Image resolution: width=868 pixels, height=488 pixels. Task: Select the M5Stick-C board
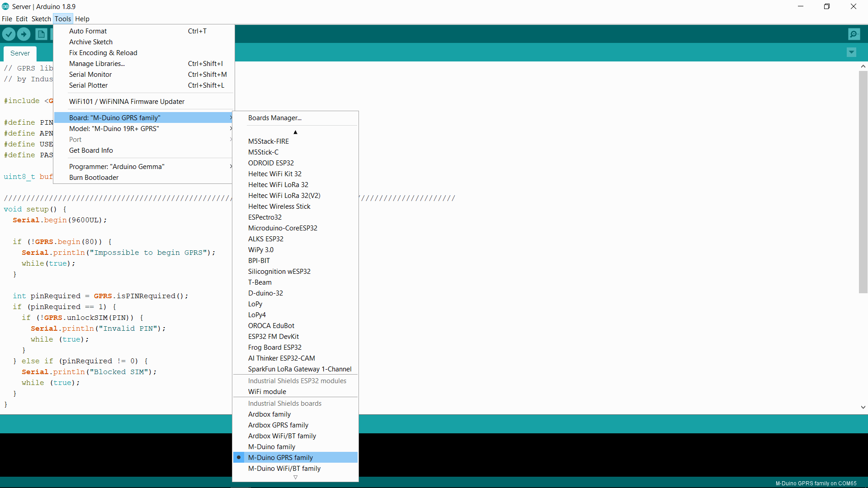(x=296, y=152)
